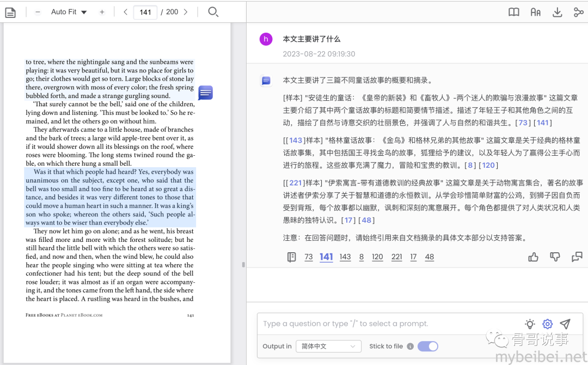Screen dimensions: 588x365
Task: Jump to page 73 in reference list
Action: coord(309,257)
